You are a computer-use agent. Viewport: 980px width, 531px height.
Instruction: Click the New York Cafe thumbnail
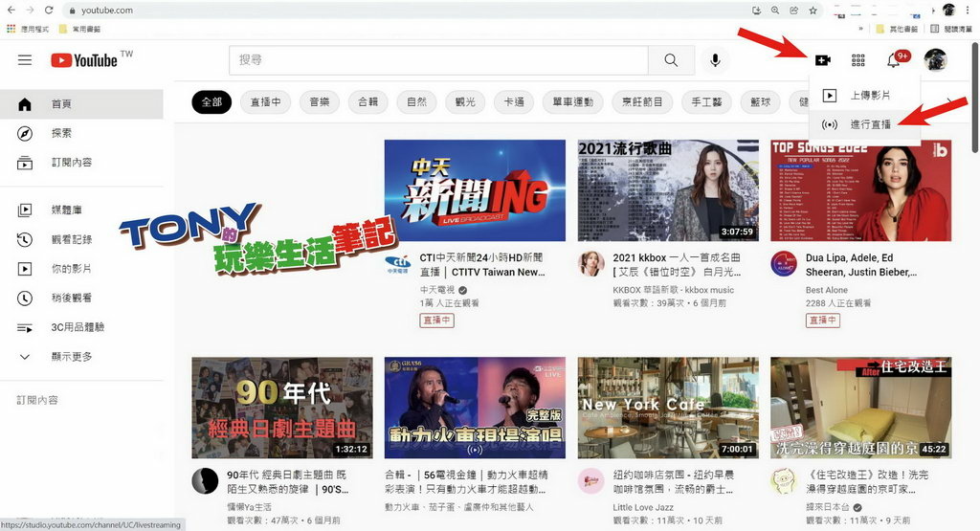coord(668,408)
